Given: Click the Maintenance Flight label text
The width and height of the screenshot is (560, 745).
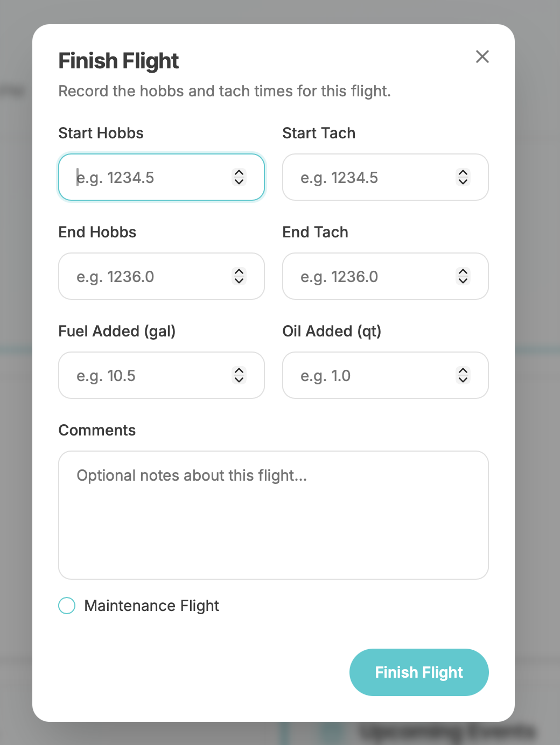Looking at the screenshot, I should [x=152, y=606].
